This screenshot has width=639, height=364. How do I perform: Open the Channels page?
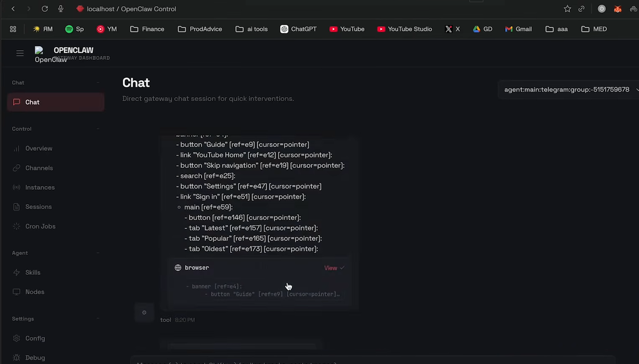(x=55, y=168)
